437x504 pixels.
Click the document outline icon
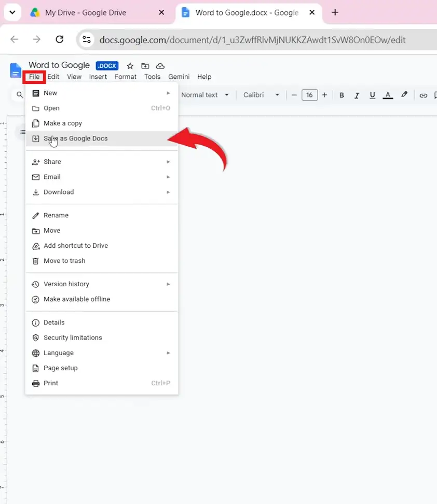(x=22, y=132)
